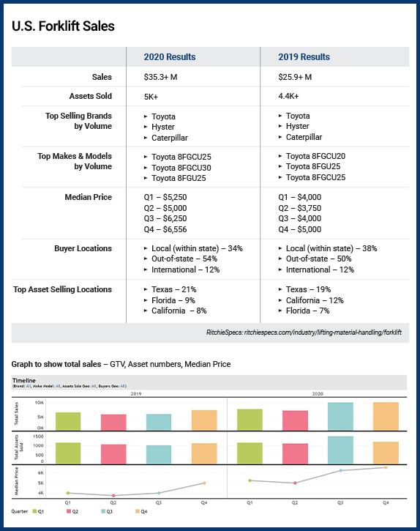Image resolution: width=420 pixels, height=531 pixels.
Task: Click the 5K+ assets sold value
Action: [151, 97]
